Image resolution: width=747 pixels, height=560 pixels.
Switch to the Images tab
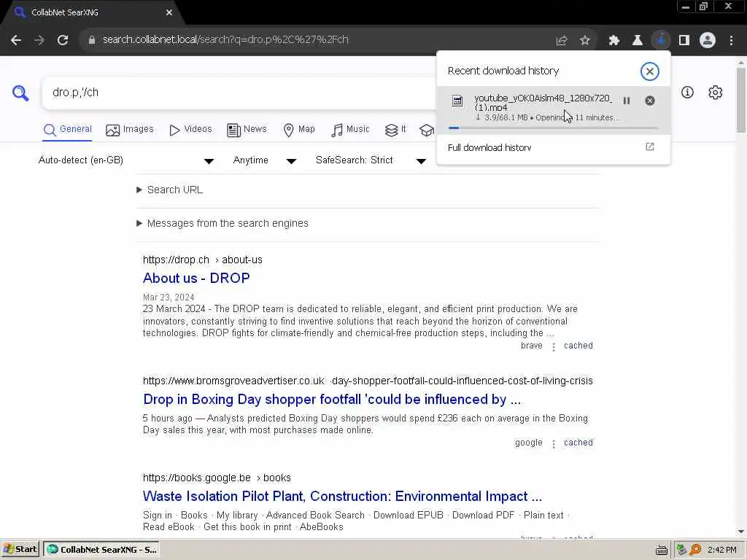(130, 130)
